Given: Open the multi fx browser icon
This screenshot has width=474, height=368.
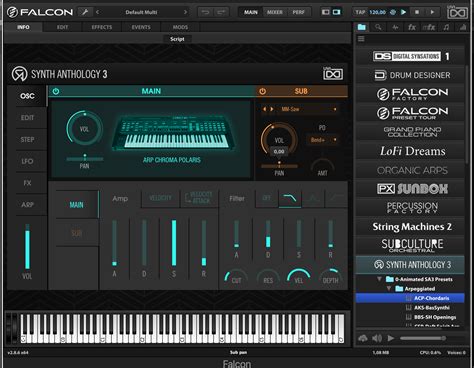Looking at the screenshot, I should pyautogui.click(x=429, y=27).
